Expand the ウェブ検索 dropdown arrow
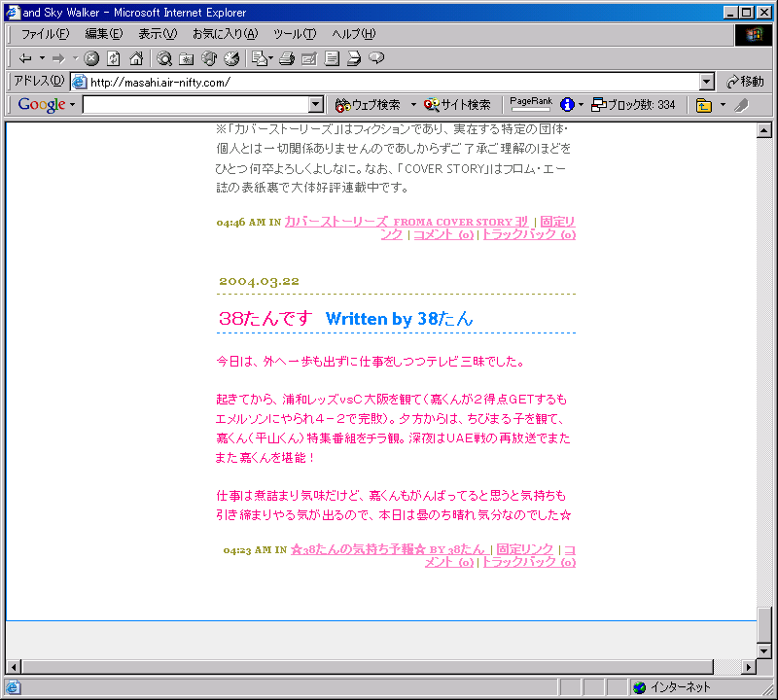This screenshot has height=700, width=778. pos(413,105)
